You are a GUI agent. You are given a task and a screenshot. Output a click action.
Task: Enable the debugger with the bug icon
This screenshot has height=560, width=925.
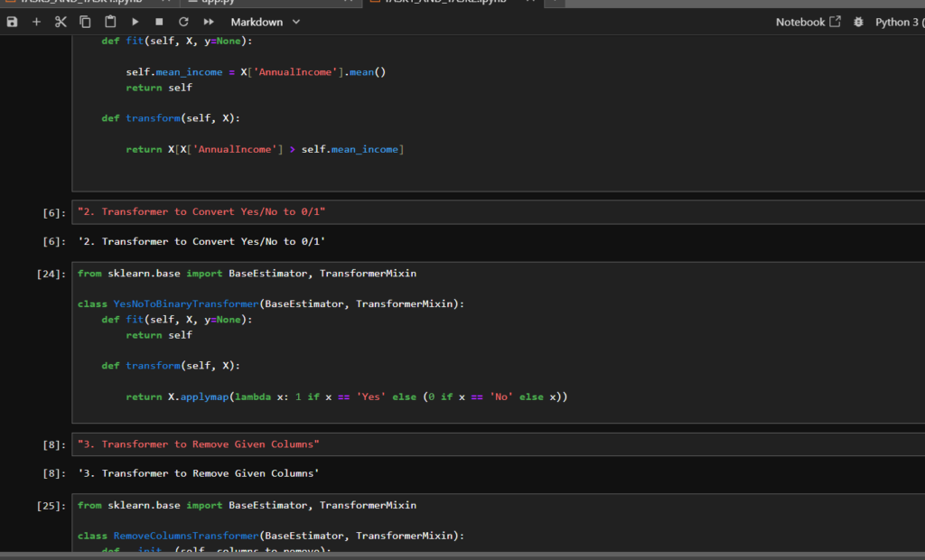[858, 22]
